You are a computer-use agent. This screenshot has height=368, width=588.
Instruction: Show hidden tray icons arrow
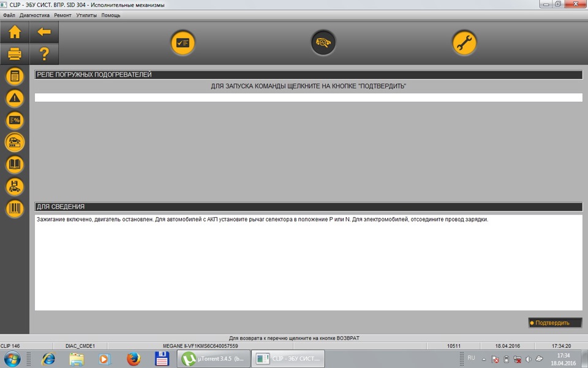tap(484, 359)
